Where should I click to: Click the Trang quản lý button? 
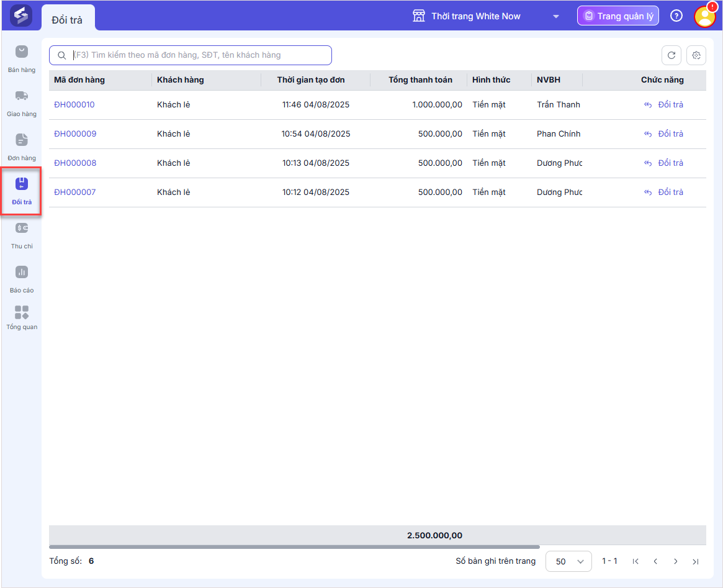pyautogui.click(x=617, y=16)
